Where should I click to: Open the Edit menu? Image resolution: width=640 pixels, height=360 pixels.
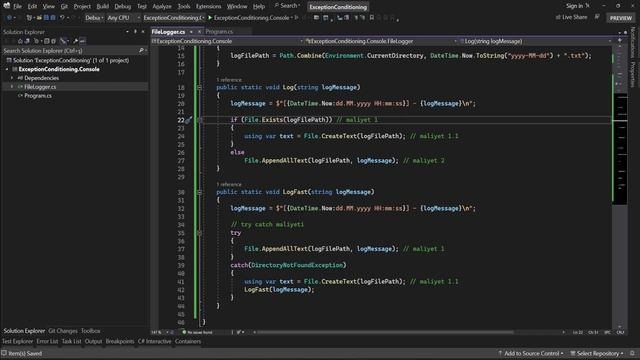pos(32,6)
